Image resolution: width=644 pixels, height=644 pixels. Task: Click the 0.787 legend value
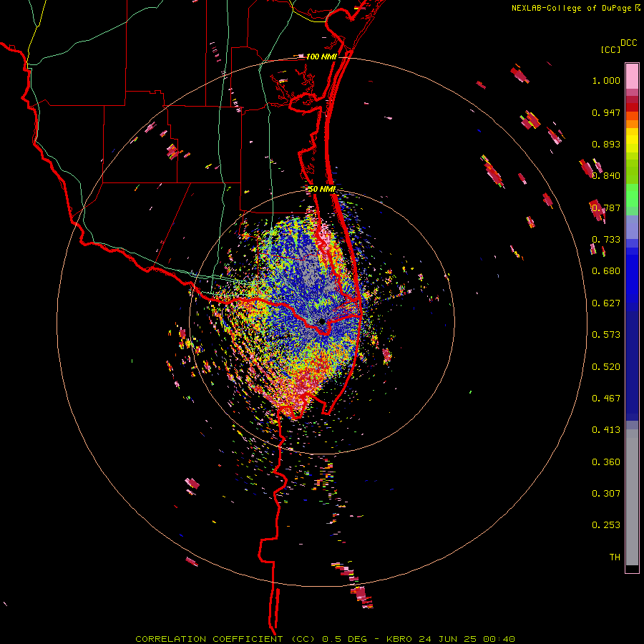point(606,208)
